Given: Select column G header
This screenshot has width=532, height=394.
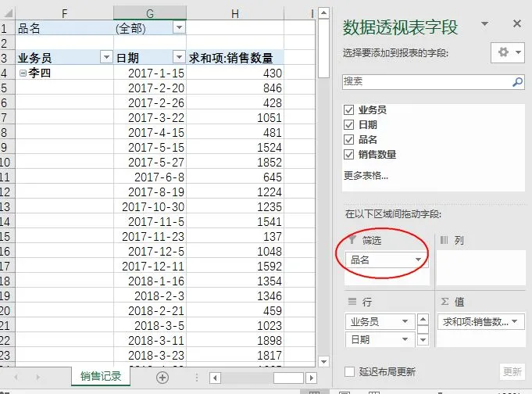Looking at the screenshot, I should pyautogui.click(x=150, y=13).
